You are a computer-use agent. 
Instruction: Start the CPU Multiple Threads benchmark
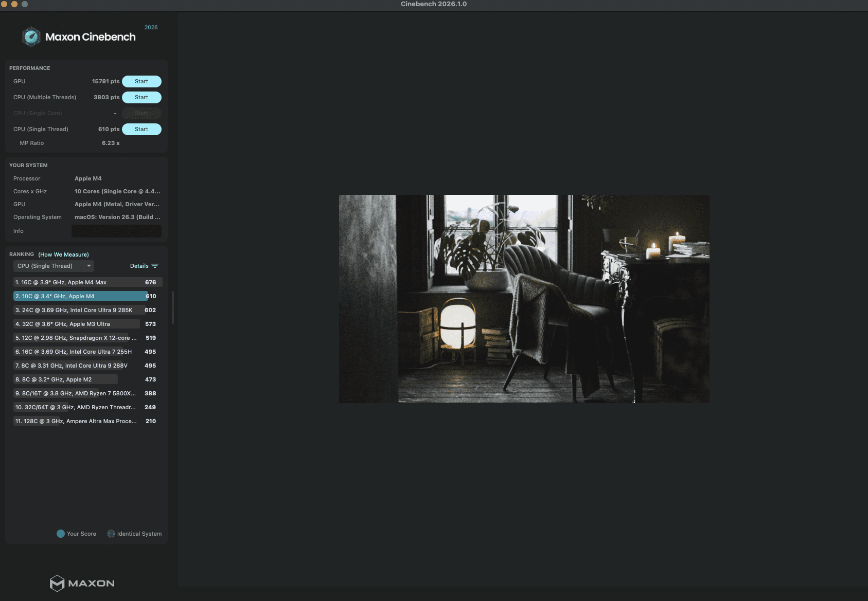pyautogui.click(x=141, y=97)
